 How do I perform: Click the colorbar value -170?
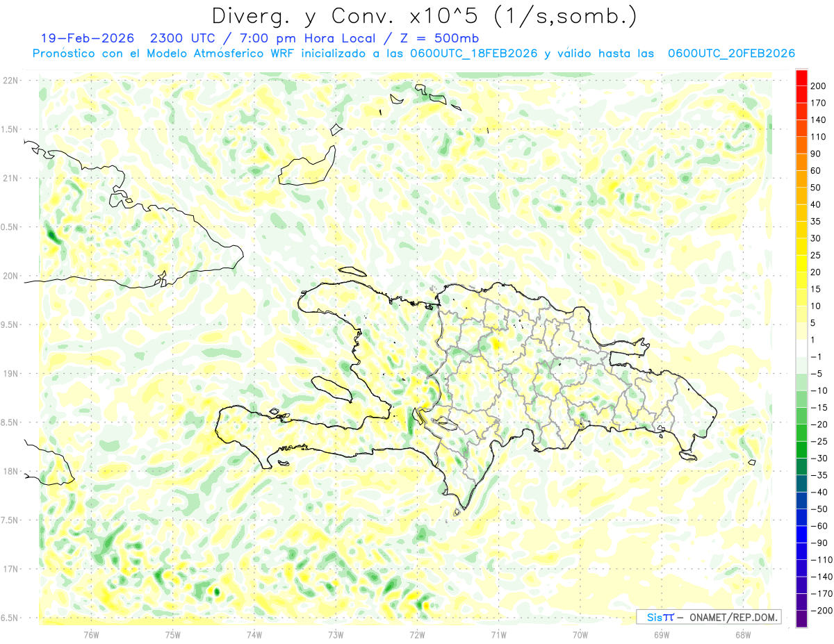[823, 593]
